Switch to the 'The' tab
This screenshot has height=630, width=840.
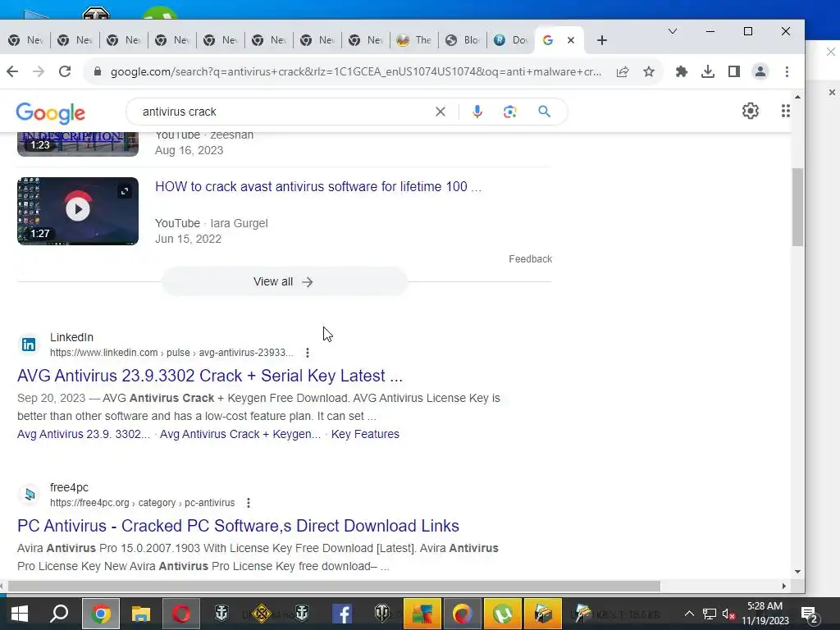click(414, 40)
